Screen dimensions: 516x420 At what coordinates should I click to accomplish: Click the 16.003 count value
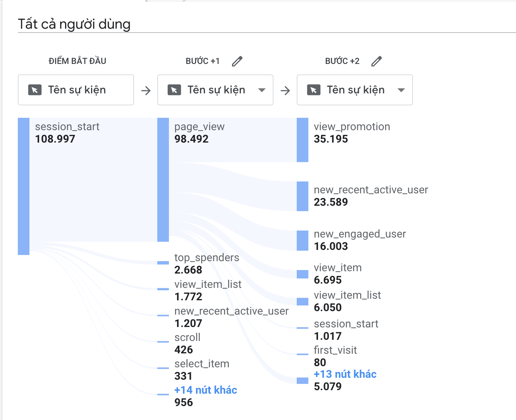(331, 246)
